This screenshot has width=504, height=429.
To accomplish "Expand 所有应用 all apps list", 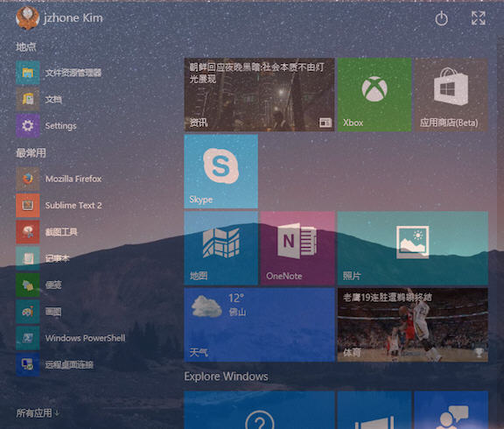I will (x=38, y=413).
